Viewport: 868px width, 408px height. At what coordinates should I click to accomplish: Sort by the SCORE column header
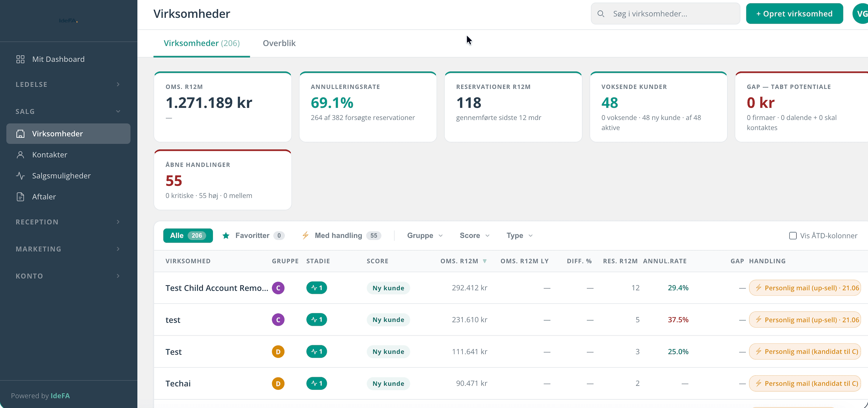click(377, 261)
